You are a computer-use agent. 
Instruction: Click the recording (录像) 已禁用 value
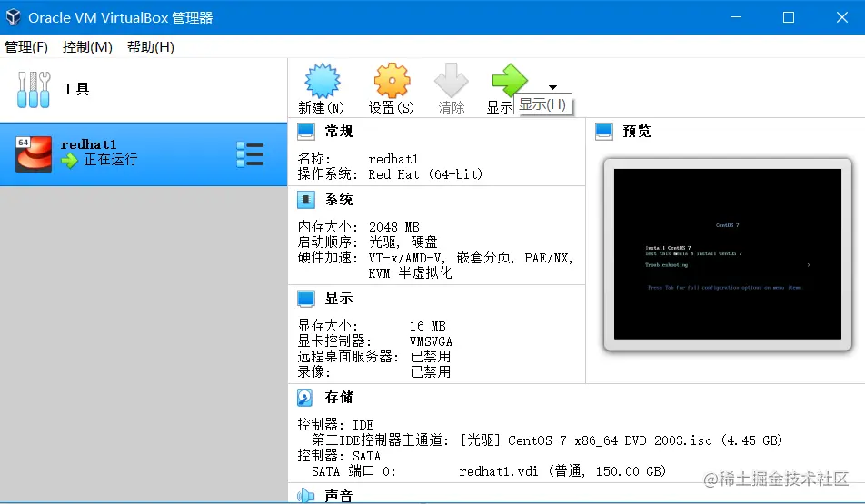431,372
